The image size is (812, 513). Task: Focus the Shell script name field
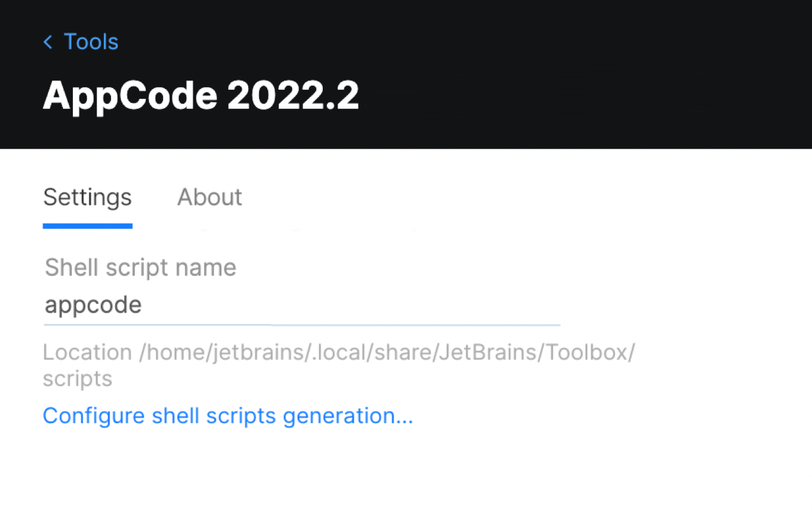302,305
